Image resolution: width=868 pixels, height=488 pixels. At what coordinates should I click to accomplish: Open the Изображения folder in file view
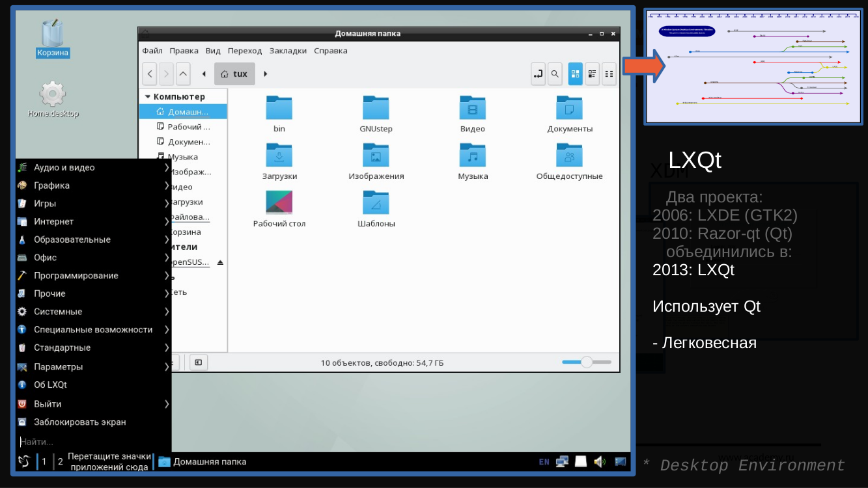coord(376,161)
